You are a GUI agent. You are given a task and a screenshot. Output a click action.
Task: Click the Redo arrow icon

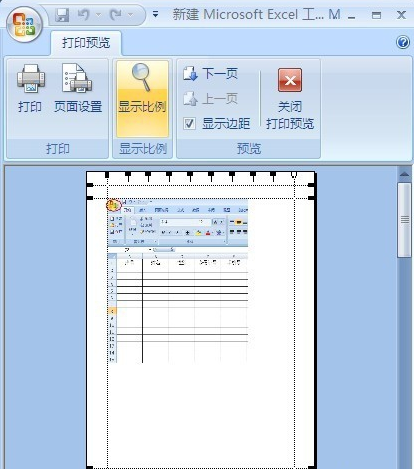(x=116, y=15)
